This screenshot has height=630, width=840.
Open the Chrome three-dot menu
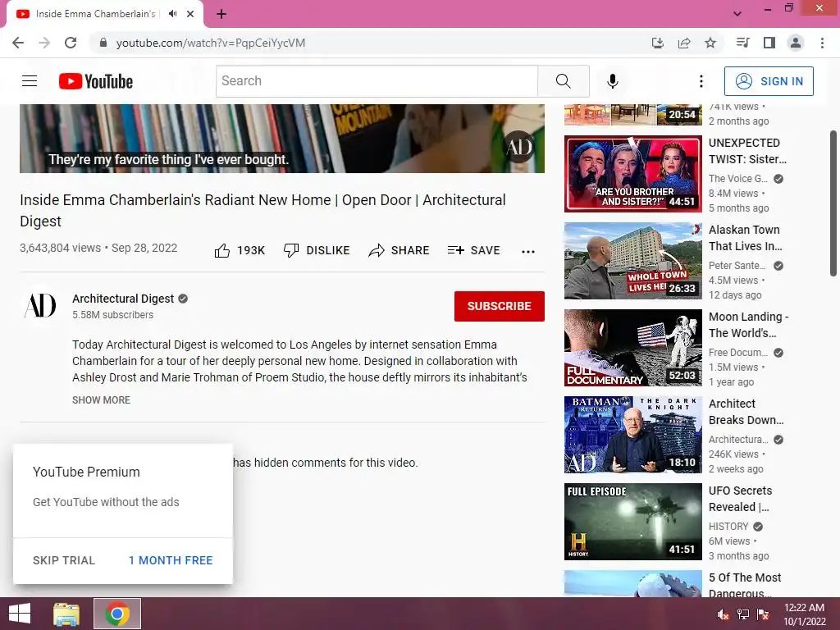[x=822, y=43]
